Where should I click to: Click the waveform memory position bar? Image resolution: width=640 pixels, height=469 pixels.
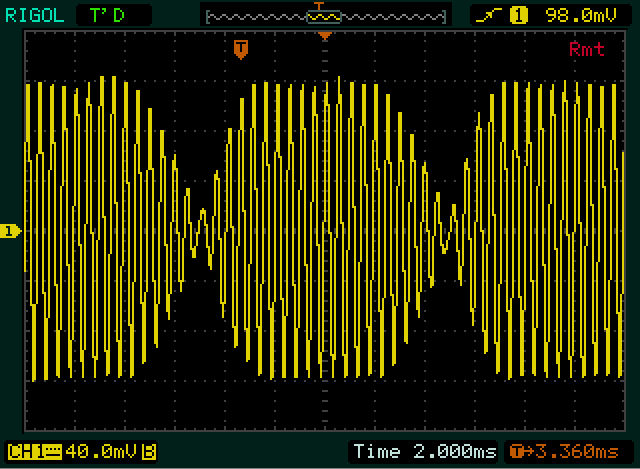coord(324,16)
